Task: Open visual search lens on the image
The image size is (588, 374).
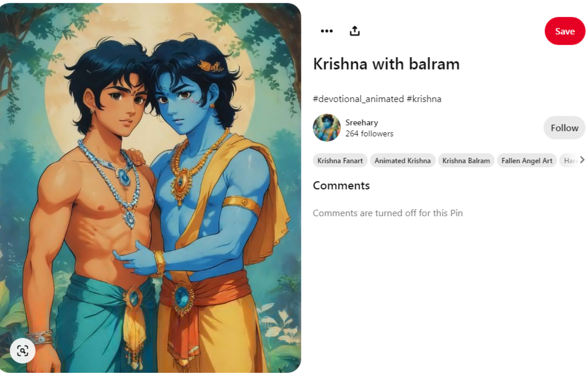Action: [x=23, y=351]
